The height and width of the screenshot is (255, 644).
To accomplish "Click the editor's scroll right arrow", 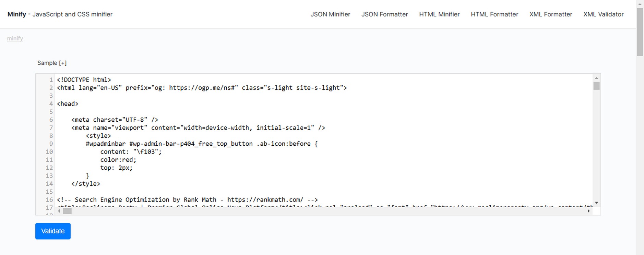I will (589, 211).
